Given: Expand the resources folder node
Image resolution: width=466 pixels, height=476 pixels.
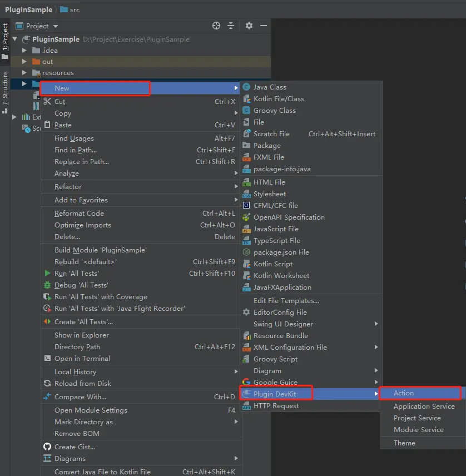Looking at the screenshot, I should (x=24, y=73).
